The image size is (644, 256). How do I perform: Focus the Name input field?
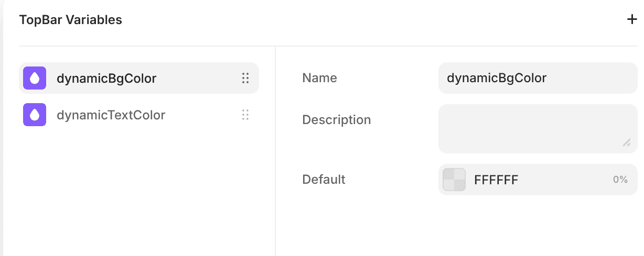(x=538, y=79)
